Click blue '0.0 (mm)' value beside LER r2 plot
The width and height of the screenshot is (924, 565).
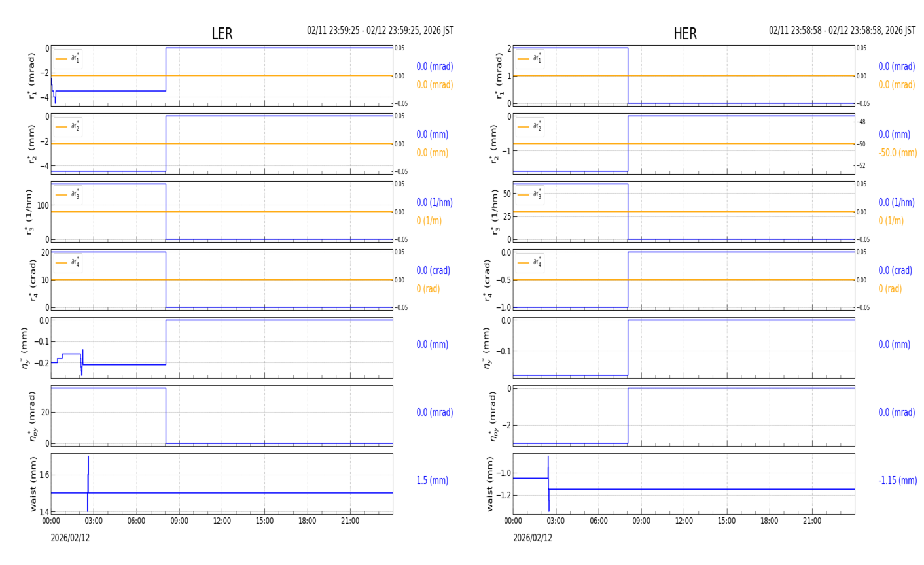433,135
